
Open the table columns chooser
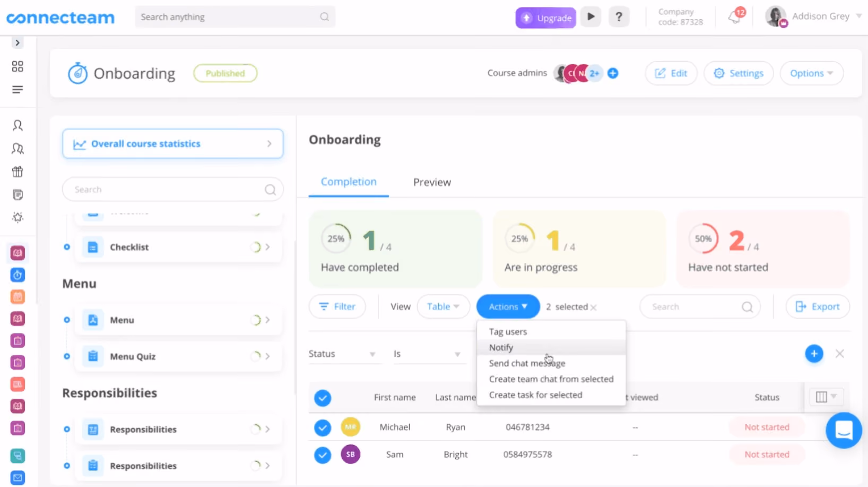point(826,397)
